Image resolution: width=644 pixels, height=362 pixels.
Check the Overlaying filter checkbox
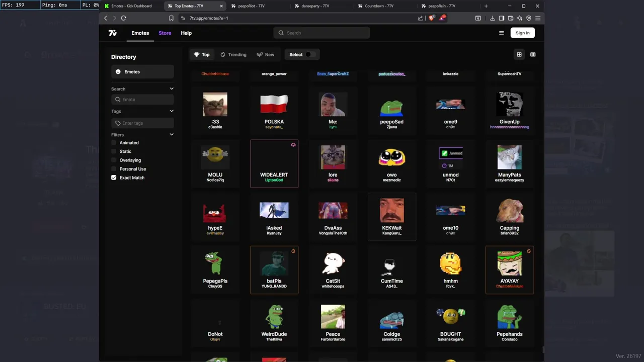[x=114, y=160]
